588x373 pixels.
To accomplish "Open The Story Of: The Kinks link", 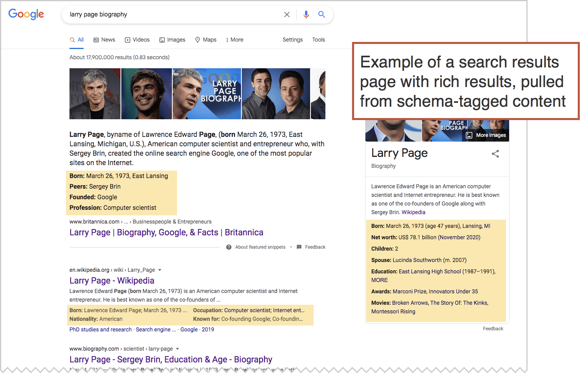I will click(x=459, y=303).
